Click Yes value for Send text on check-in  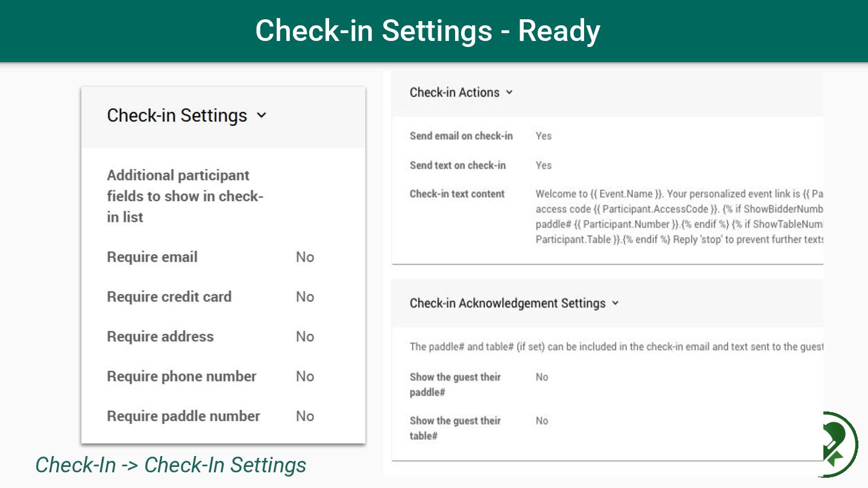[544, 166]
